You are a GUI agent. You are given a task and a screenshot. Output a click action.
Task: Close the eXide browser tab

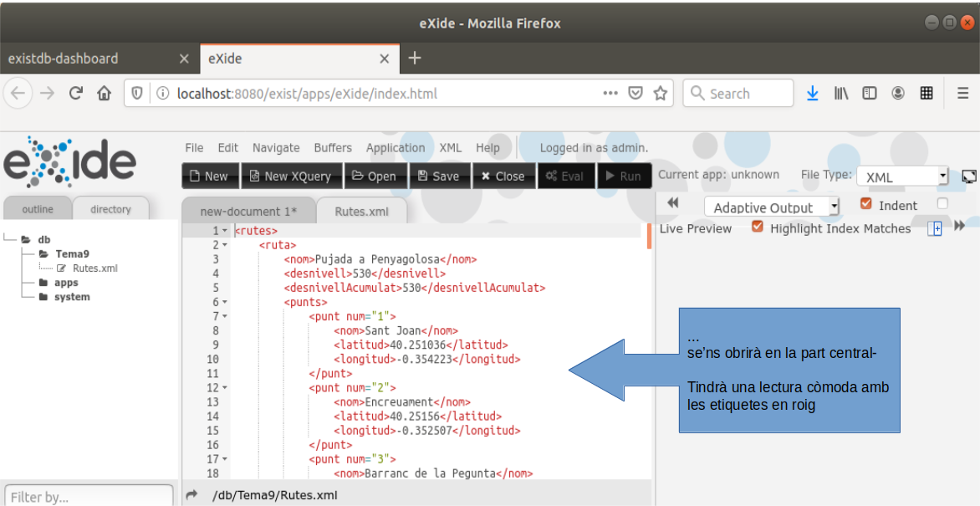[x=385, y=59]
